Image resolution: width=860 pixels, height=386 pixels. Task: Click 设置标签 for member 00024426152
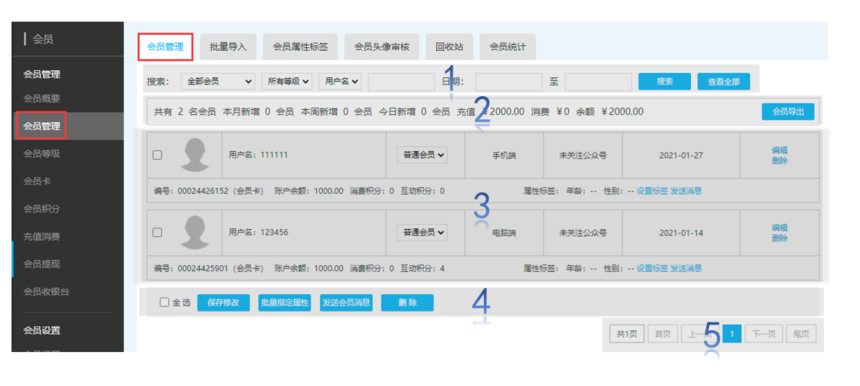(652, 191)
